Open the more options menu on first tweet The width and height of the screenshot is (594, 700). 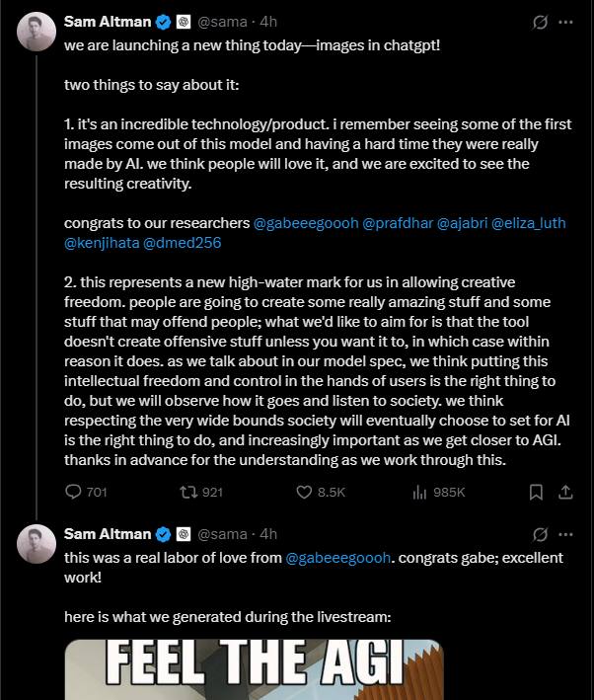pyautogui.click(x=565, y=21)
